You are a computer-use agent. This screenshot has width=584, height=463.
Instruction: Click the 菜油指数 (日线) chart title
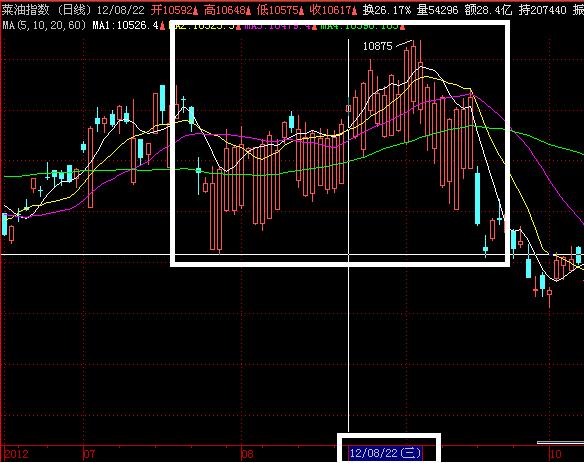[x=47, y=10]
